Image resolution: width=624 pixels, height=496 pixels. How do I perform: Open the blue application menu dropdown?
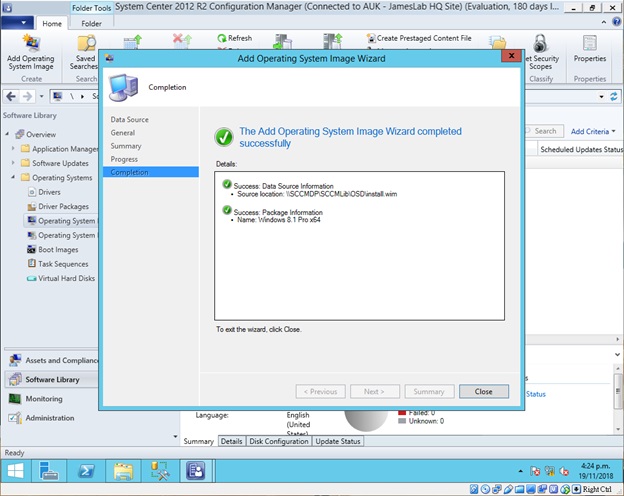(17, 23)
